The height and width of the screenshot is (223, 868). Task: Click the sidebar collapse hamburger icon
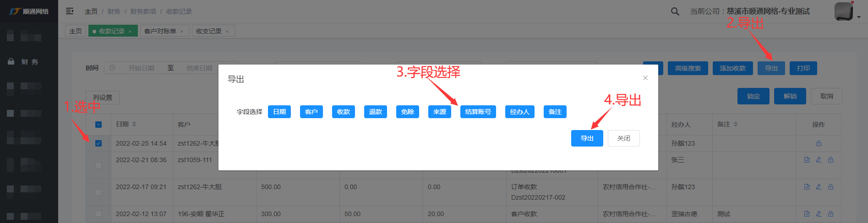[70, 11]
